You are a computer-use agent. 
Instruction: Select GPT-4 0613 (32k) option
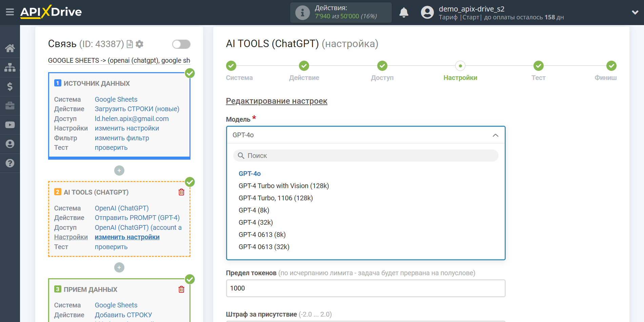[x=264, y=247]
